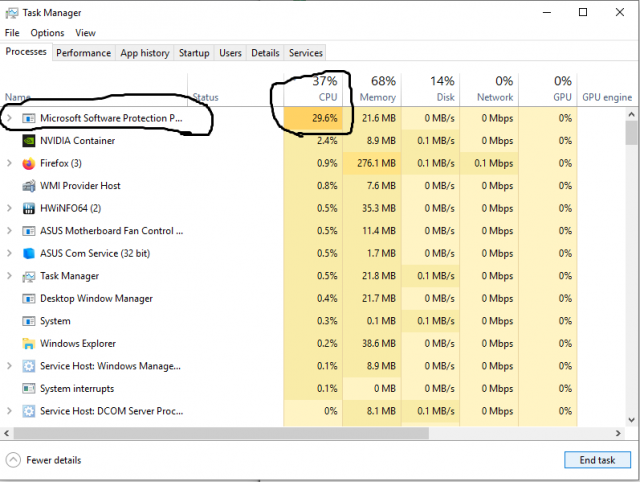Screen dimensions: 640x482
Task: Open the Startup tab
Action: [194, 52]
